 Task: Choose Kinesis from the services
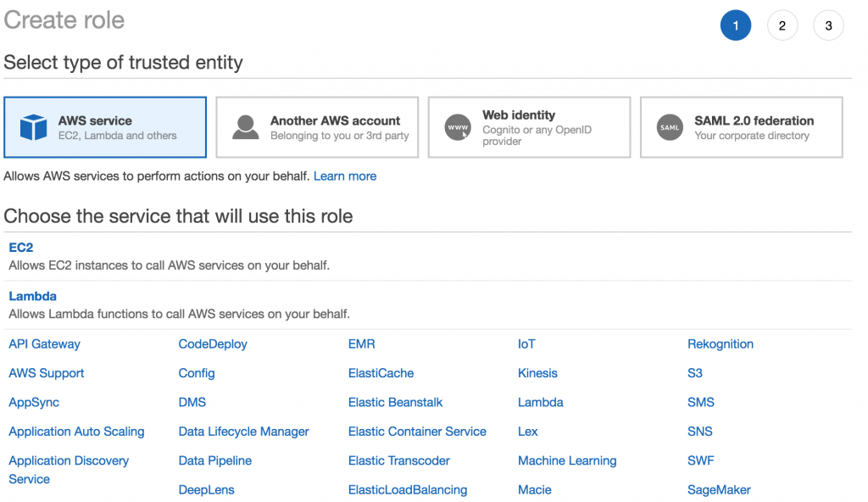(537, 373)
